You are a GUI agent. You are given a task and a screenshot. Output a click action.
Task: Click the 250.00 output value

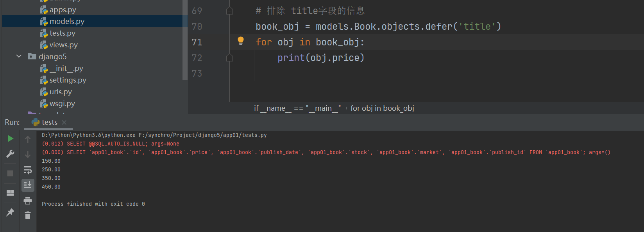pyautogui.click(x=51, y=170)
